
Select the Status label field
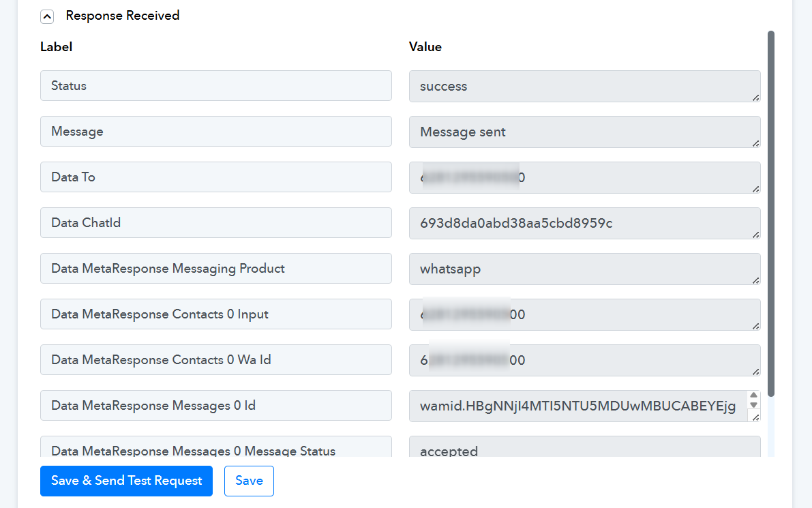(x=215, y=86)
